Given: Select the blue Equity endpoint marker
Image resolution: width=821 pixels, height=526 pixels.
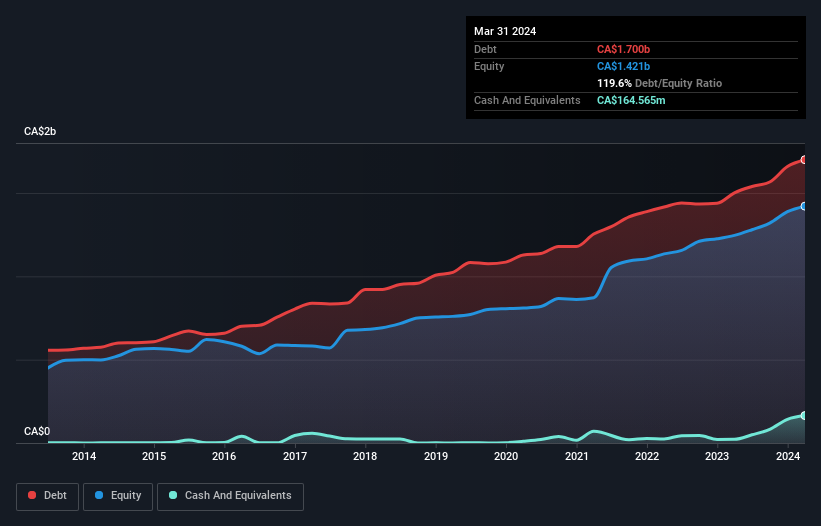Looking at the screenshot, I should [x=804, y=206].
